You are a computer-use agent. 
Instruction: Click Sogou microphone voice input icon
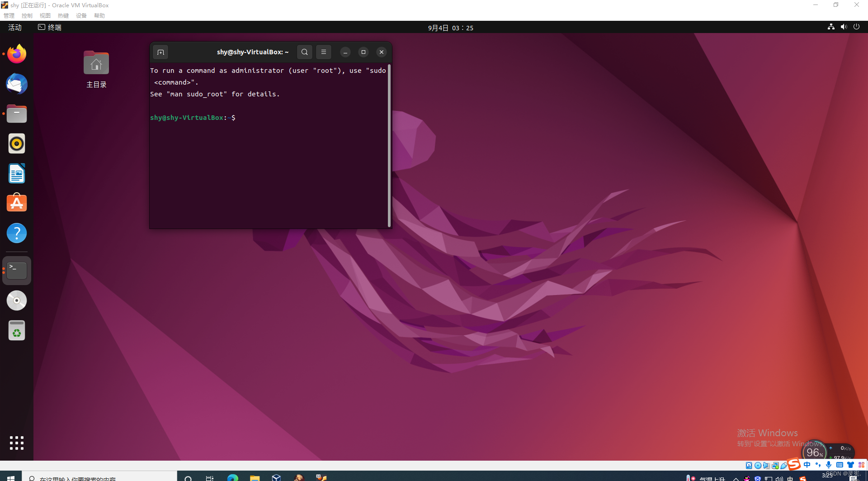point(829,465)
